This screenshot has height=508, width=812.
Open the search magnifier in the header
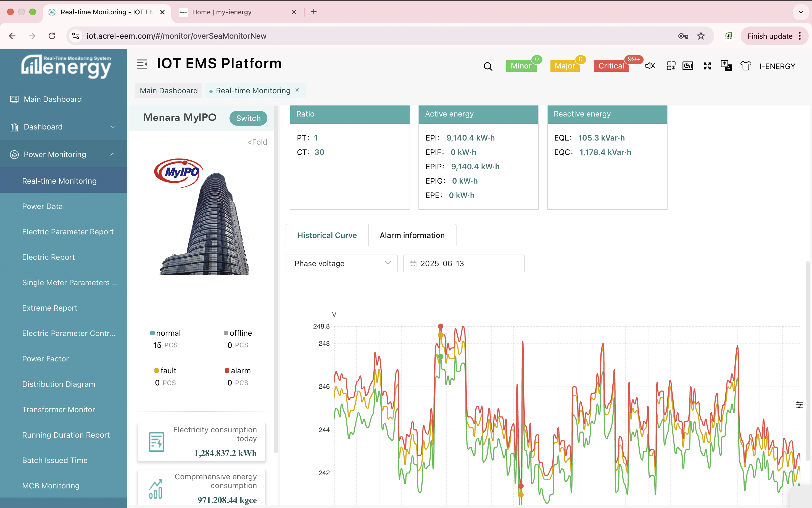pos(488,67)
